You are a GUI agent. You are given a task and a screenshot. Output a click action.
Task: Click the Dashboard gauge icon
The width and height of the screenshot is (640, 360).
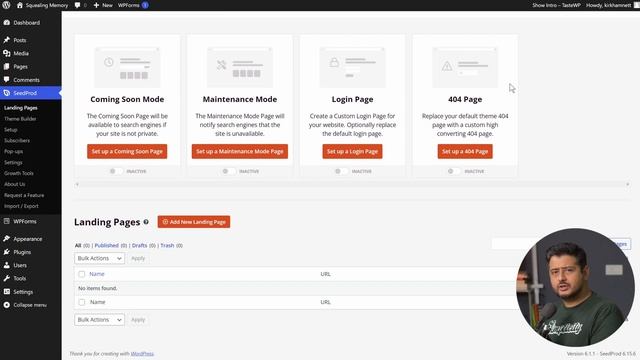pyautogui.click(x=7, y=23)
